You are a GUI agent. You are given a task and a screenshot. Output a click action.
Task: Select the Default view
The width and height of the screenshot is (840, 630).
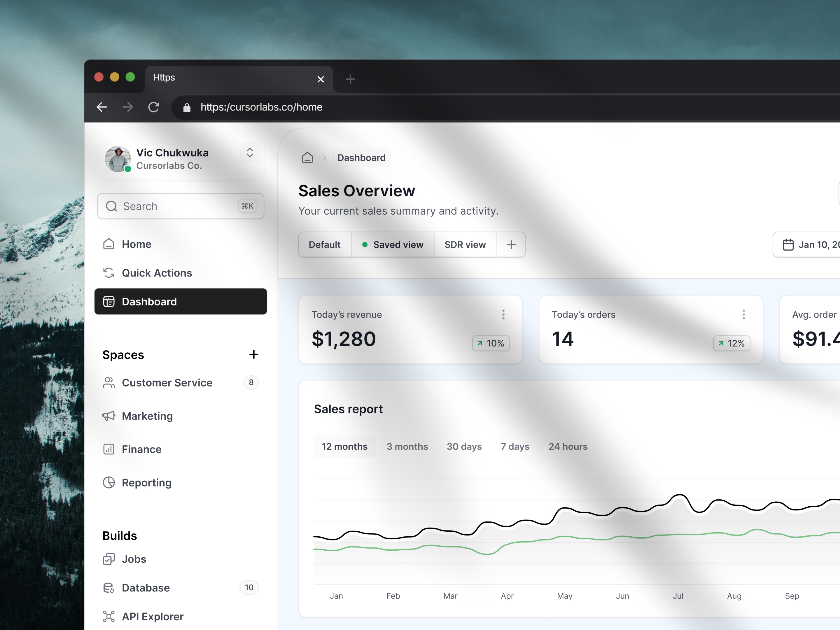pos(325,244)
